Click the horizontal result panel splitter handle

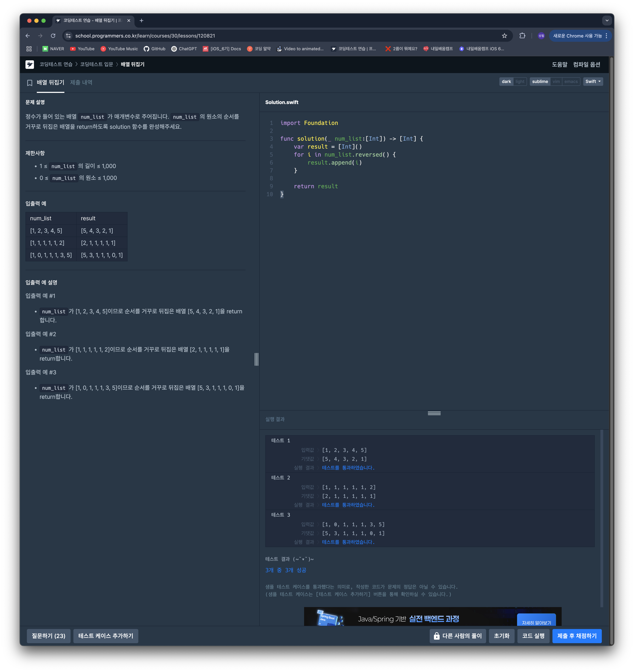click(x=434, y=413)
